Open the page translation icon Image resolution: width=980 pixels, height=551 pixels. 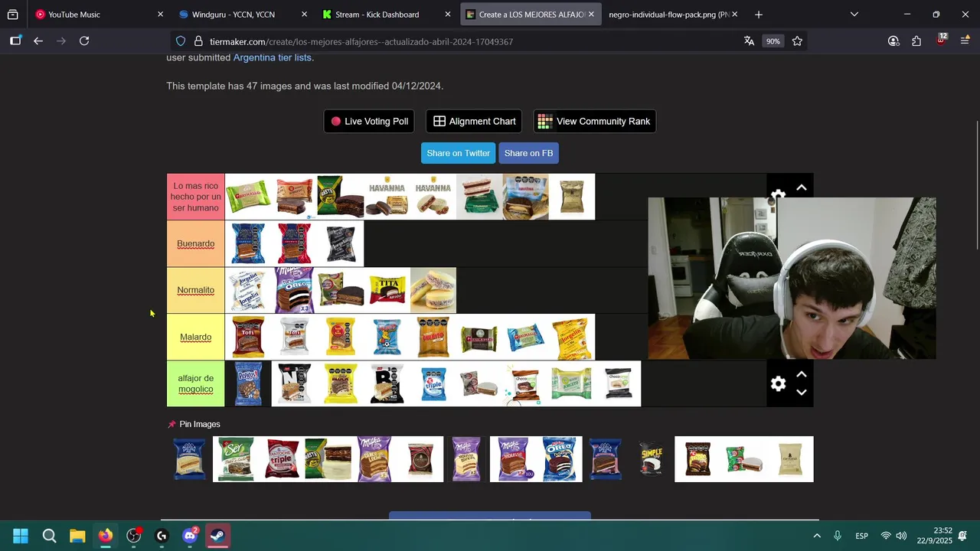749,41
